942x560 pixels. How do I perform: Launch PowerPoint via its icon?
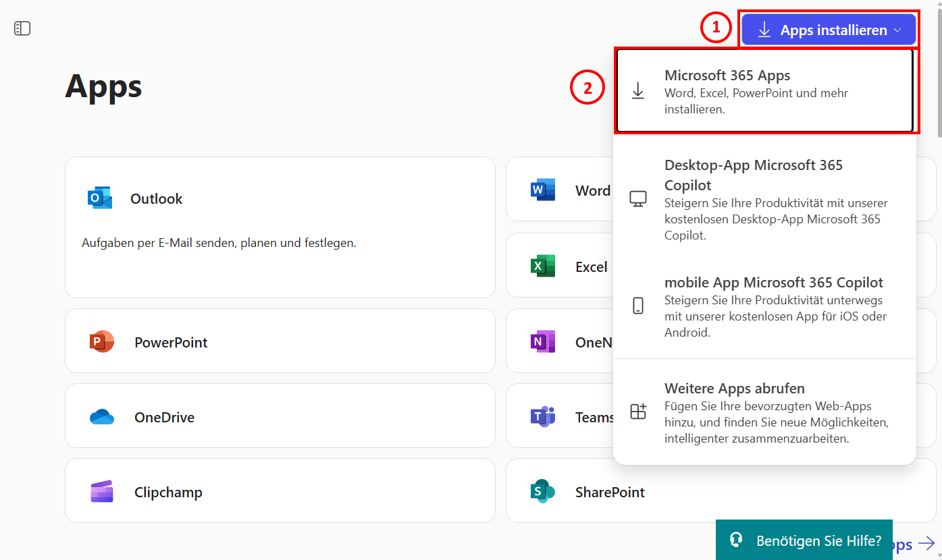pyautogui.click(x=102, y=342)
